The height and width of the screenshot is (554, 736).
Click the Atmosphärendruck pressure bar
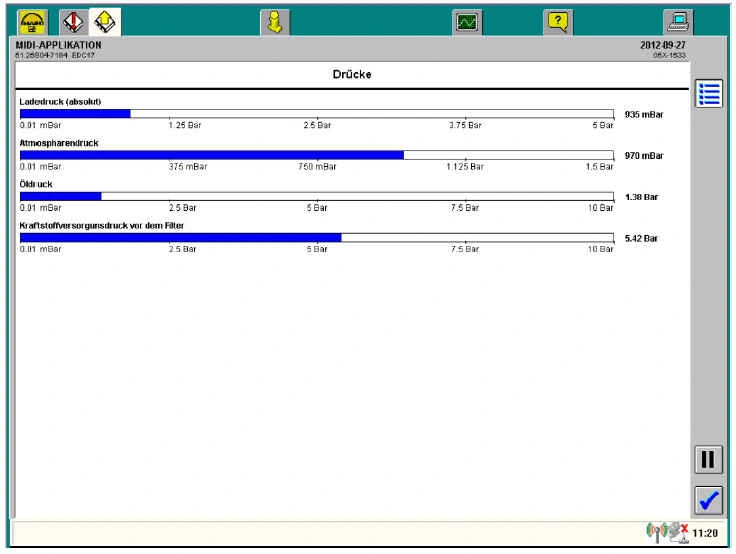point(316,155)
